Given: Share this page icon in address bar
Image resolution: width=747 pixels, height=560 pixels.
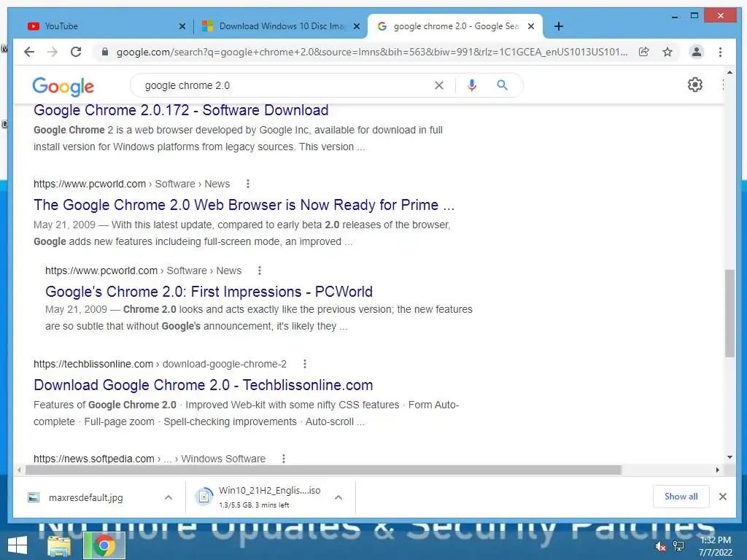Looking at the screenshot, I should (643, 52).
